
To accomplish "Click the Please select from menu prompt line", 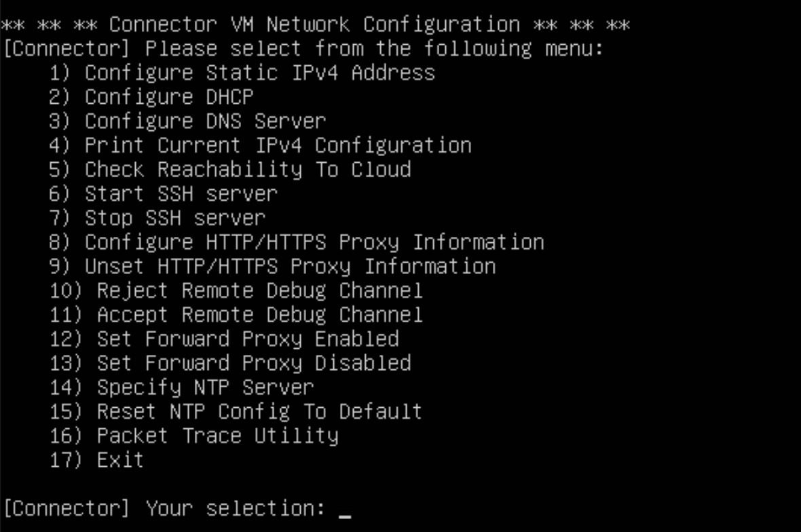I will coord(302,49).
